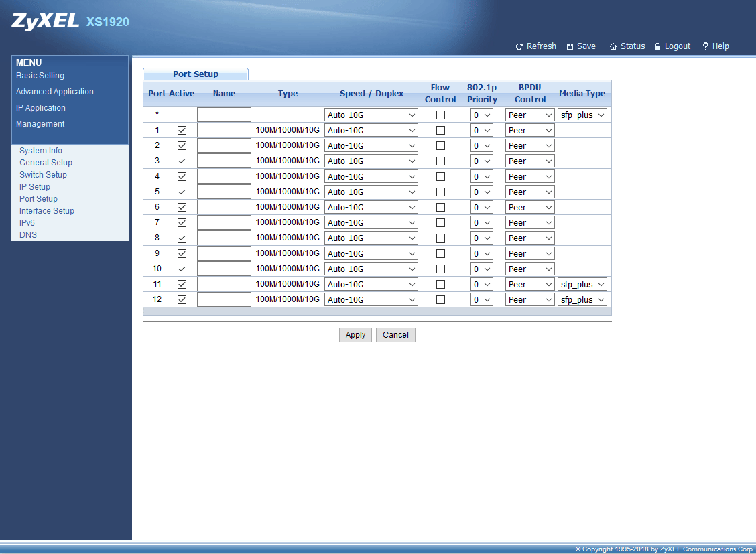Open 802.1p Priority dropdown for port 10
The width and height of the screenshot is (756, 554).
[481, 269]
